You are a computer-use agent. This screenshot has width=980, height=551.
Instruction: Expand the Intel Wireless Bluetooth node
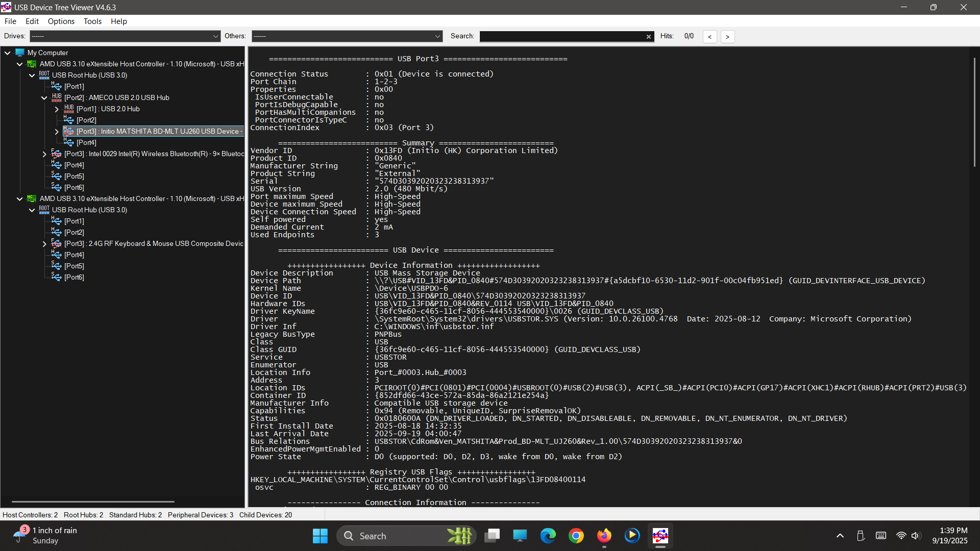coord(44,154)
